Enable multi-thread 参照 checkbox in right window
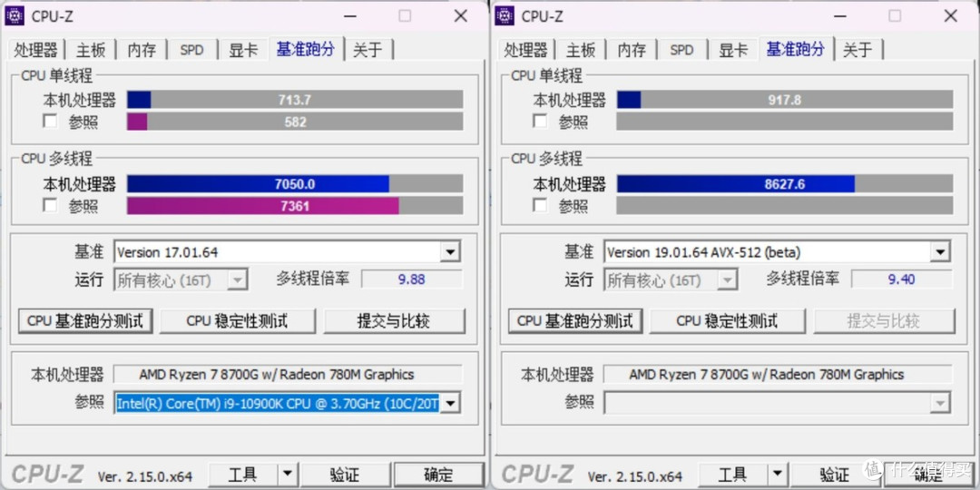 point(540,205)
